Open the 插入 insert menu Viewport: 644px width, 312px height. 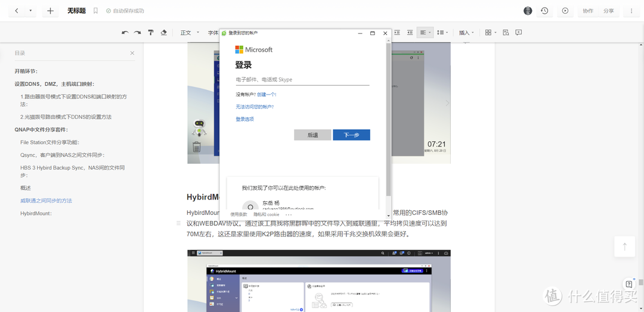pos(466,32)
